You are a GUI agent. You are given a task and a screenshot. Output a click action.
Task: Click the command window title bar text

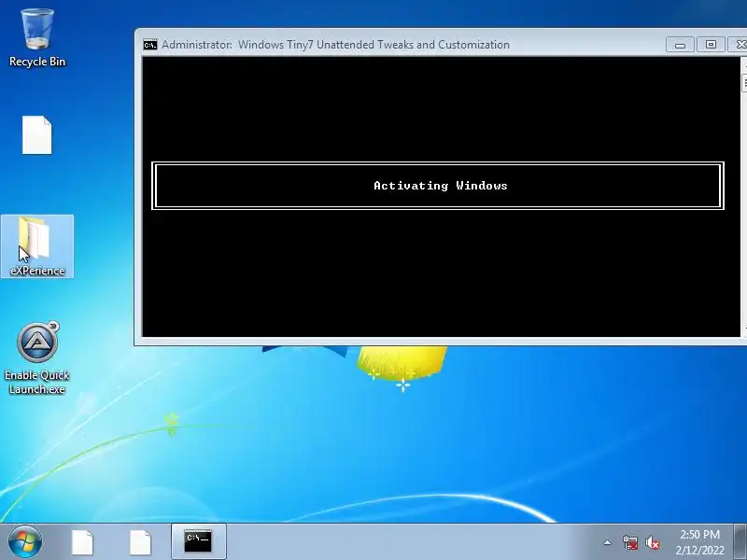pos(335,44)
